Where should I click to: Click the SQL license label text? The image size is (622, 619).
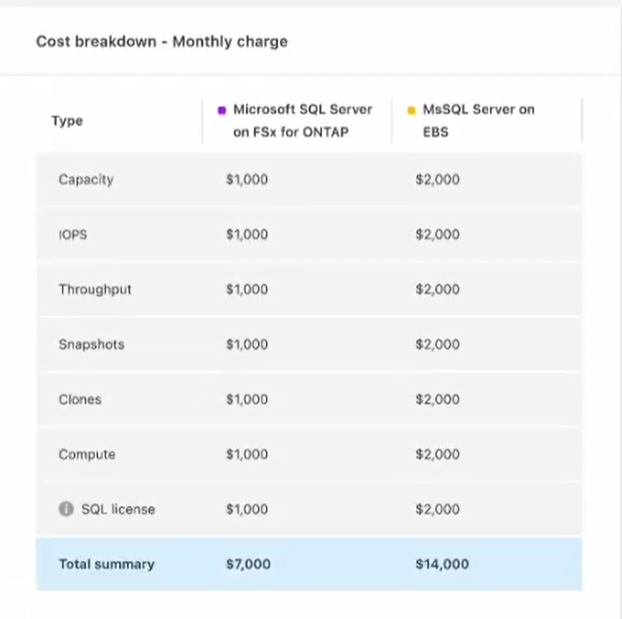coord(118,509)
